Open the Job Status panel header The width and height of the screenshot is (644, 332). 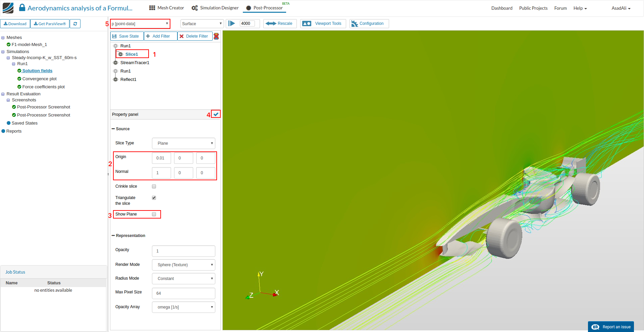tap(53, 272)
